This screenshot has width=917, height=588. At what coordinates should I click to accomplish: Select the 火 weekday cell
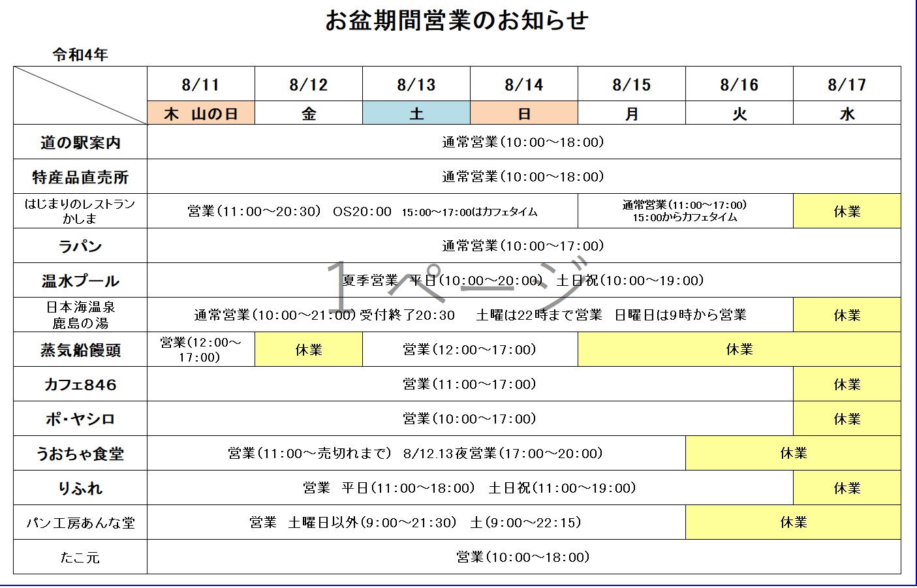click(x=739, y=113)
